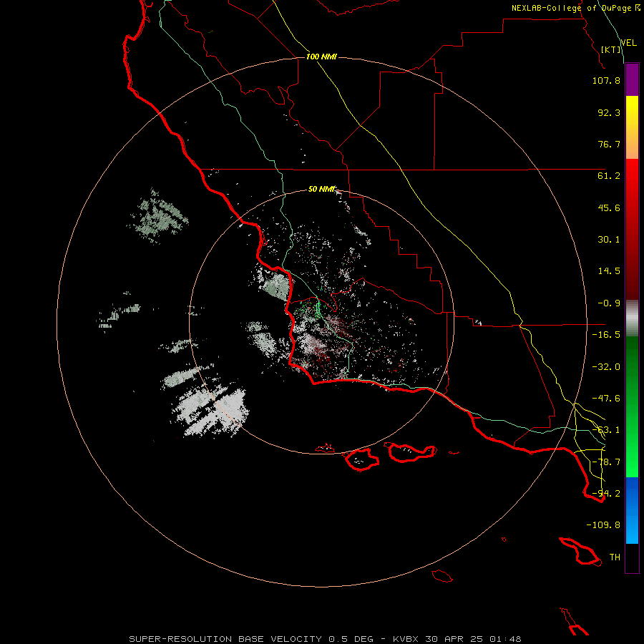Click the NEXLAB-College of DuPage credit text
Viewport: 644px width, 644px height.
click(575, 8)
